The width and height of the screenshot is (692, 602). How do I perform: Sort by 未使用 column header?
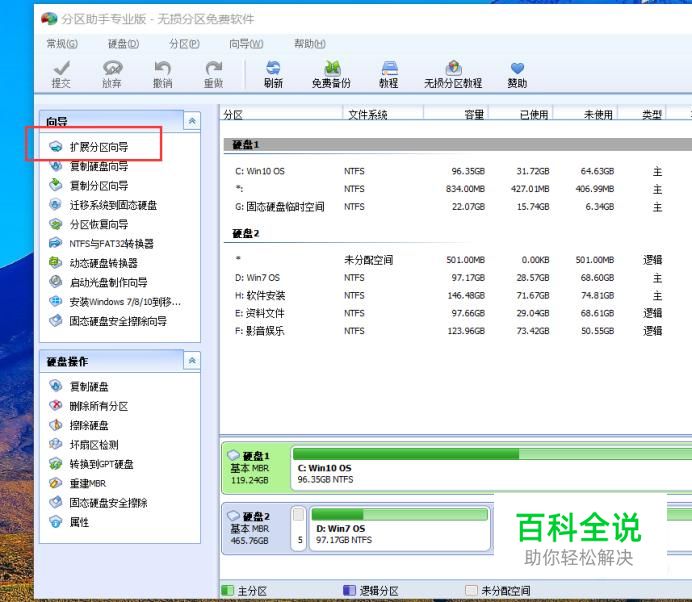click(x=585, y=115)
